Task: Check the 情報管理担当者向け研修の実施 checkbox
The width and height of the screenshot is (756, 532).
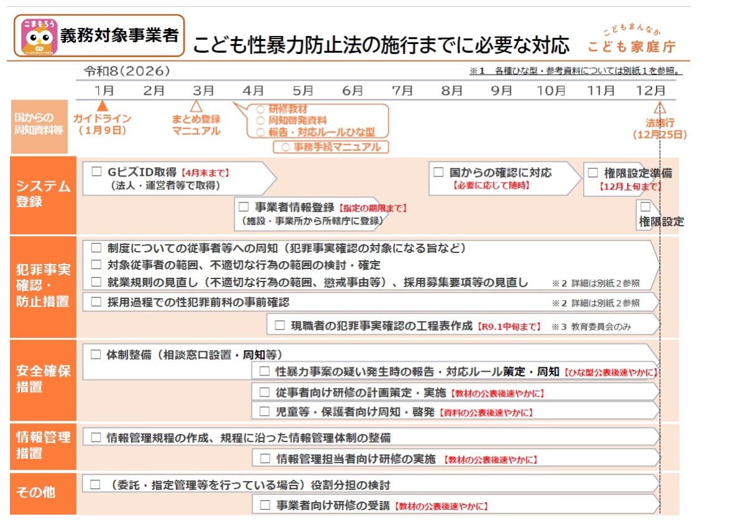Action: point(265,459)
